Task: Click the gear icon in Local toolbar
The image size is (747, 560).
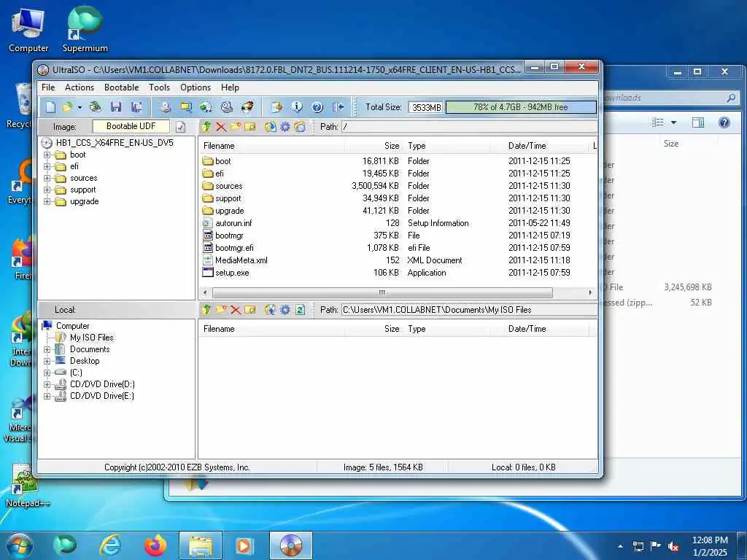Action: (285, 310)
